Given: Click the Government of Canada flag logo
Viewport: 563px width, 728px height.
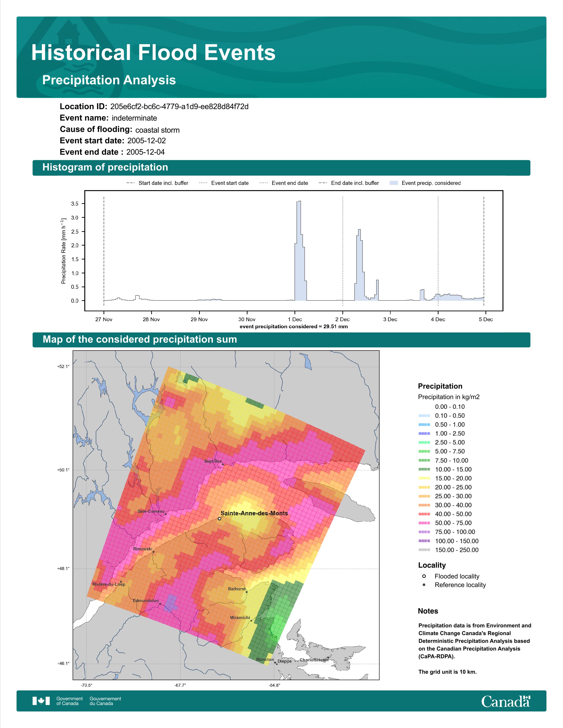Looking at the screenshot, I should [41, 701].
